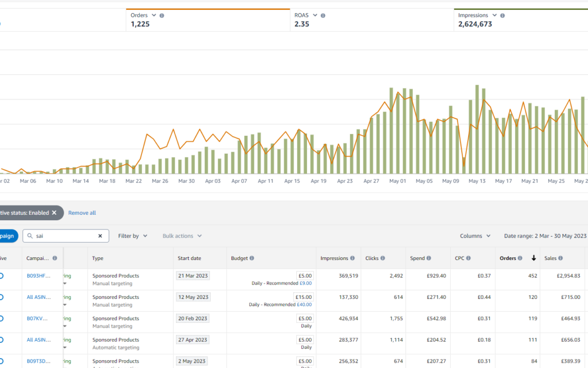Expand the Columns dropdown
Viewport: 588px width, 368px height.
475,236
